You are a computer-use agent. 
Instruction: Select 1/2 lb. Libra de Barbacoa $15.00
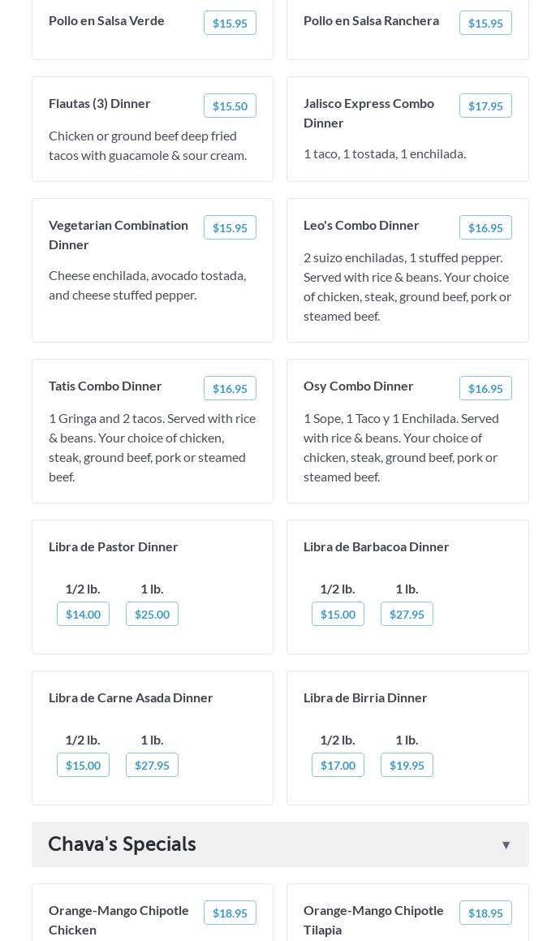[x=338, y=615]
